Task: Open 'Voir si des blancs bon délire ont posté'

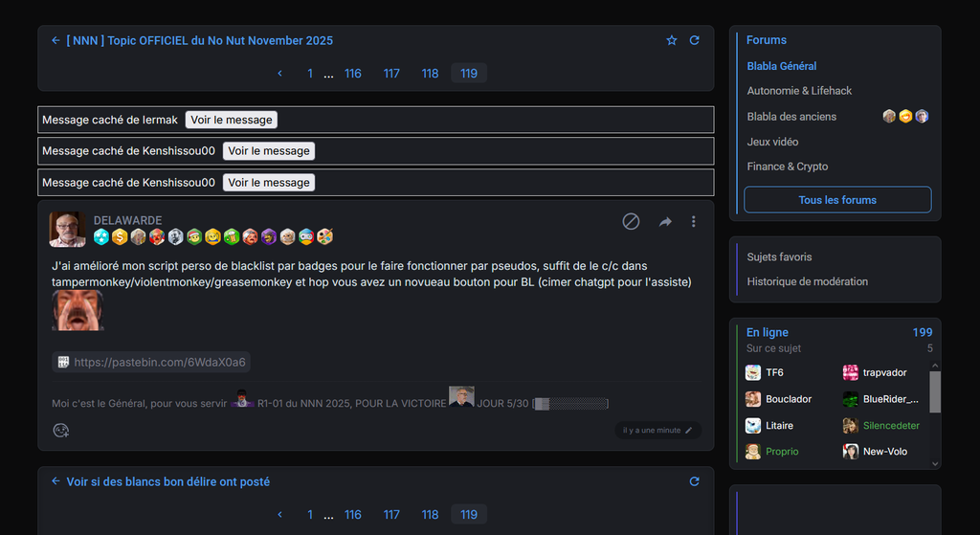Action: [x=168, y=481]
